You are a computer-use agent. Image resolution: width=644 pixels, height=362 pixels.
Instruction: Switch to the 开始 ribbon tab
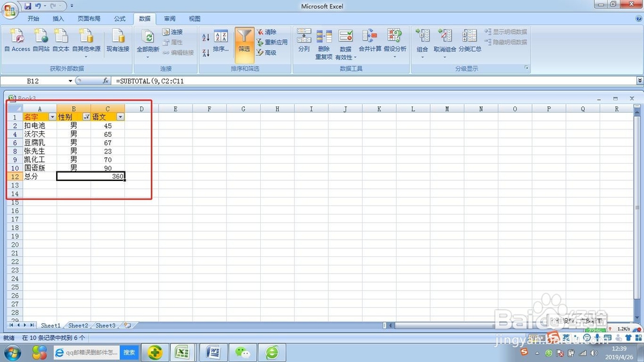coord(33,19)
